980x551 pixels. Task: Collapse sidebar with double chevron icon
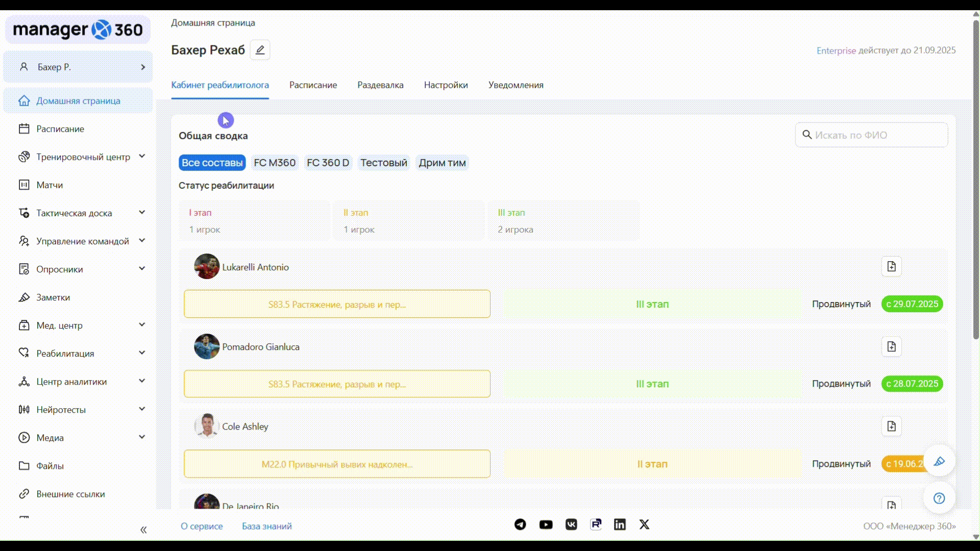143,530
